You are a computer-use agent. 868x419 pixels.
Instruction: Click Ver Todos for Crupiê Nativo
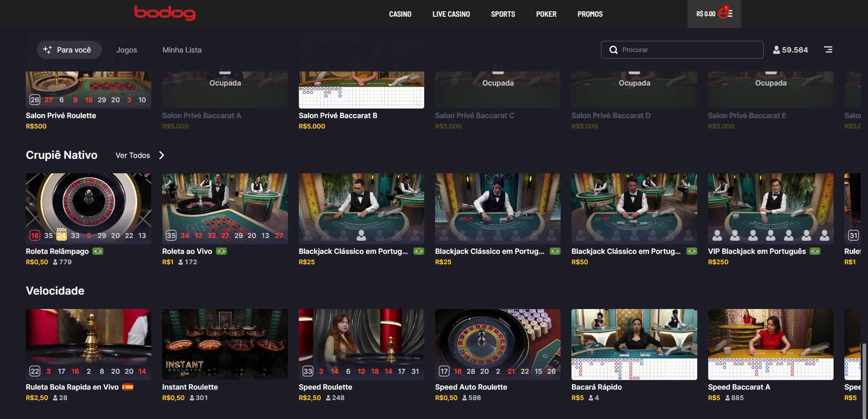tap(133, 155)
